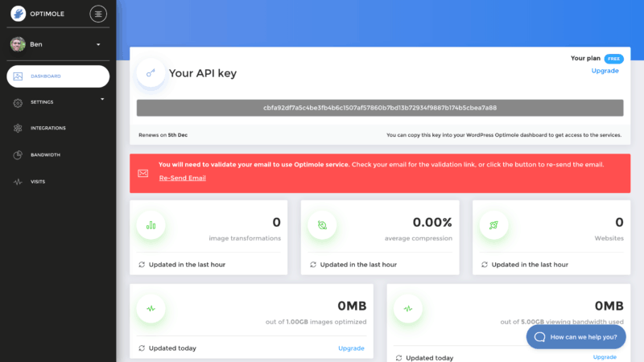This screenshot has width=644, height=362.
Task: Click refresh icon in Websites card
Action: click(x=485, y=265)
